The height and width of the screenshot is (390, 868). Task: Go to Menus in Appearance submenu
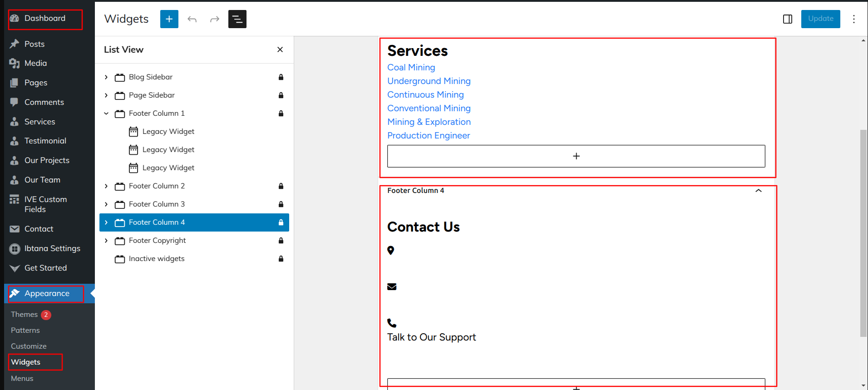click(22, 378)
